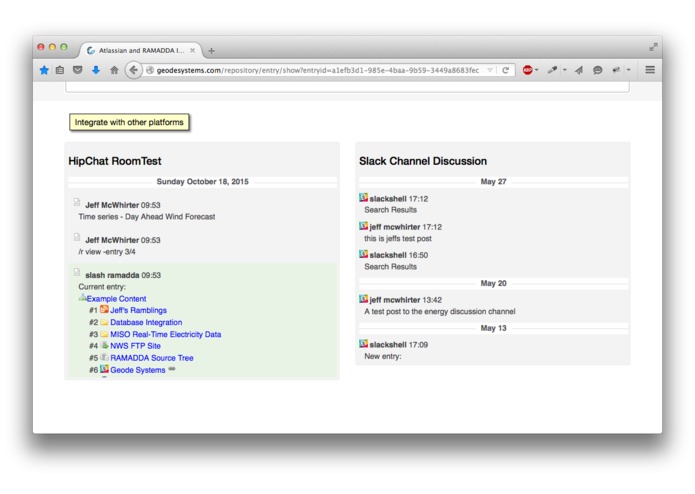695x494 pixels.
Task: Click slackshell avatar at 17:09
Action: tap(363, 343)
